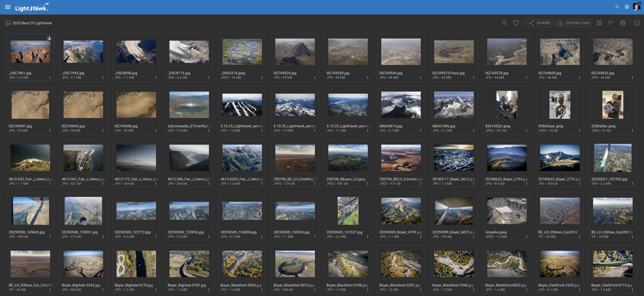Open more options for 0Q7A9575-Pano.jpg
The image size is (644, 296).
coord(474,78)
